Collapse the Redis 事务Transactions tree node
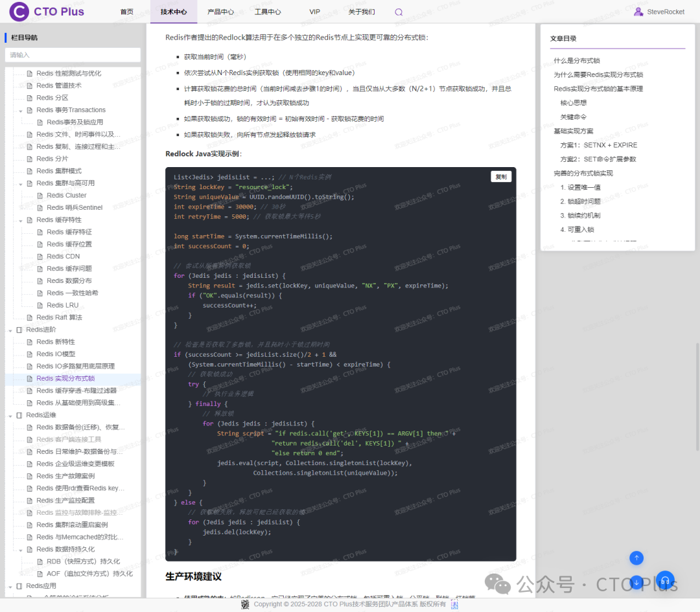This screenshot has height=612, width=700. click(x=21, y=111)
